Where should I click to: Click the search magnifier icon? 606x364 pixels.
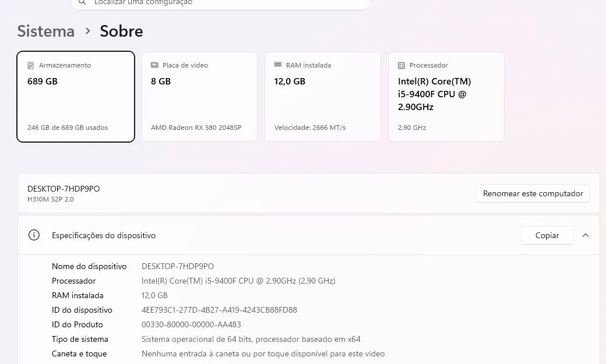tap(82, 2)
